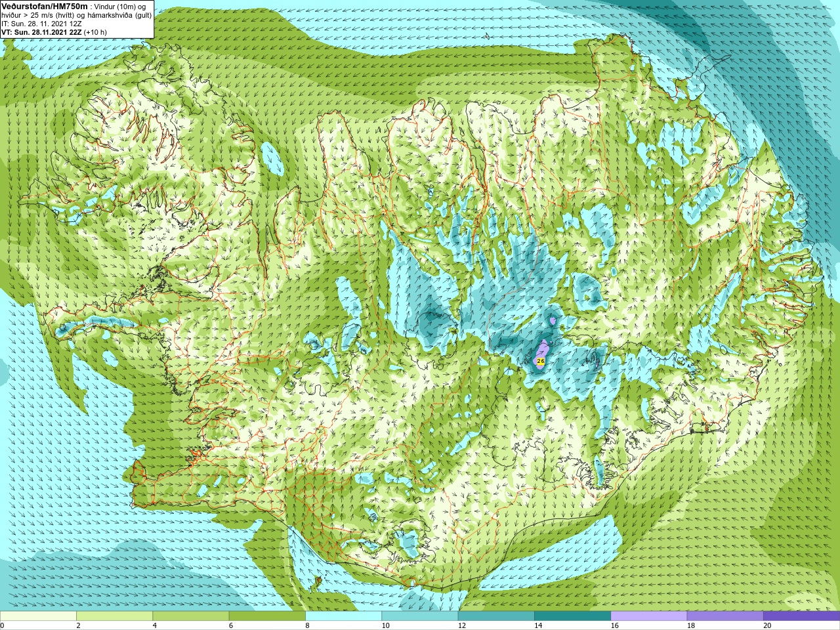The height and width of the screenshot is (630, 840).
Task: Click the legend scale label 12
Action: (462, 625)
